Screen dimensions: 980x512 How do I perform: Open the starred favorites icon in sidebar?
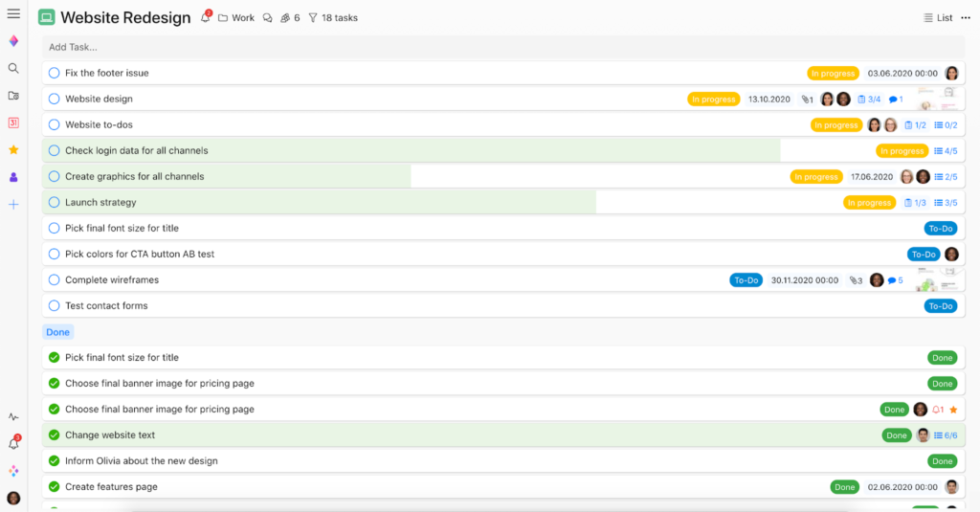(x=13, y=150)
